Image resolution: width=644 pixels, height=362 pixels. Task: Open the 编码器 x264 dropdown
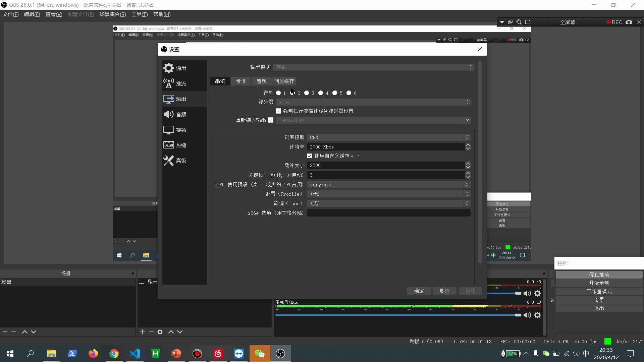373,102
